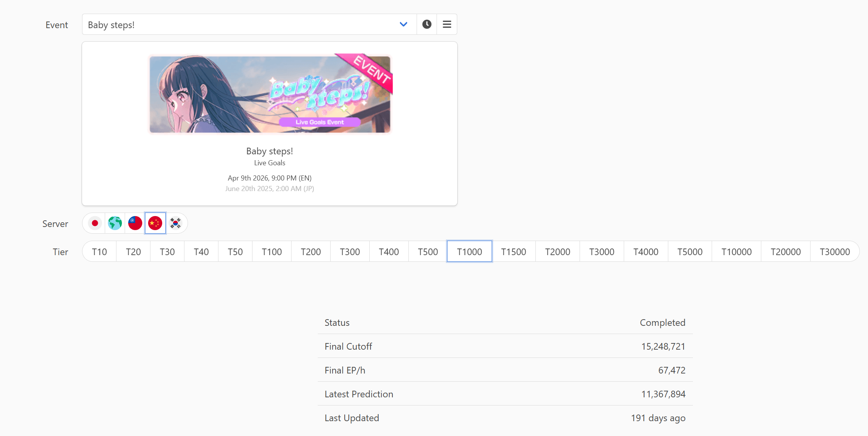Select the T30000 tier button

[x=835, y=252]
